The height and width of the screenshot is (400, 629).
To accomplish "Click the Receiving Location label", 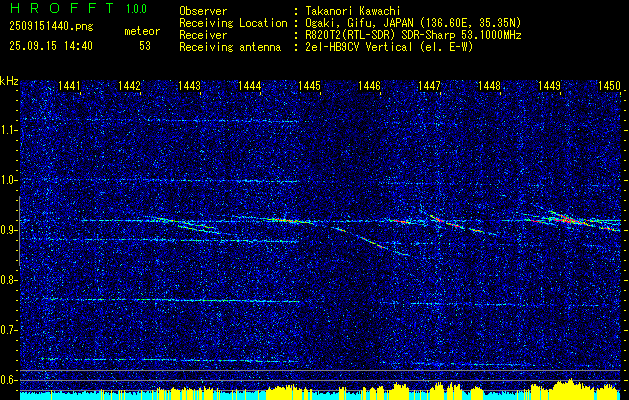I will (x=233, y=23).
